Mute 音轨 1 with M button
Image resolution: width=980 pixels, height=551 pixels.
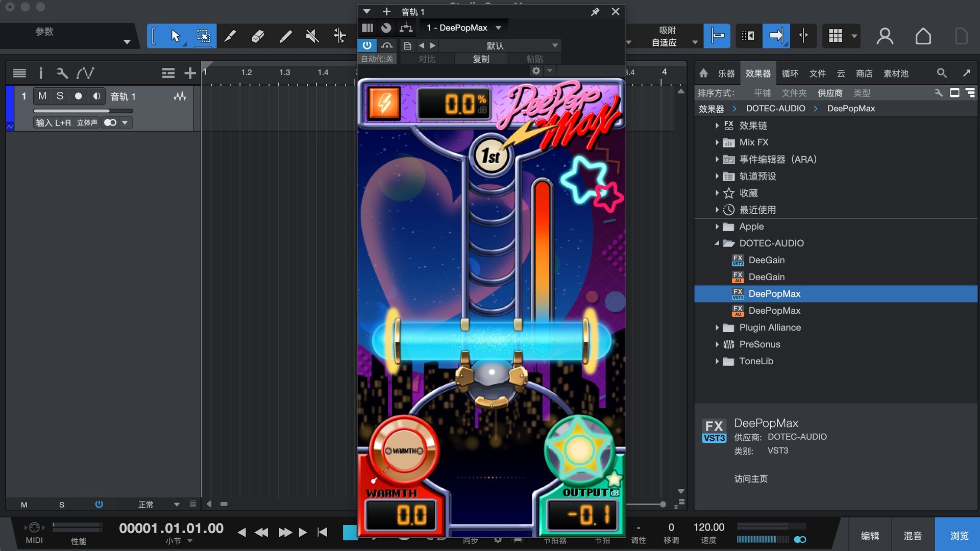coord(42,96)
